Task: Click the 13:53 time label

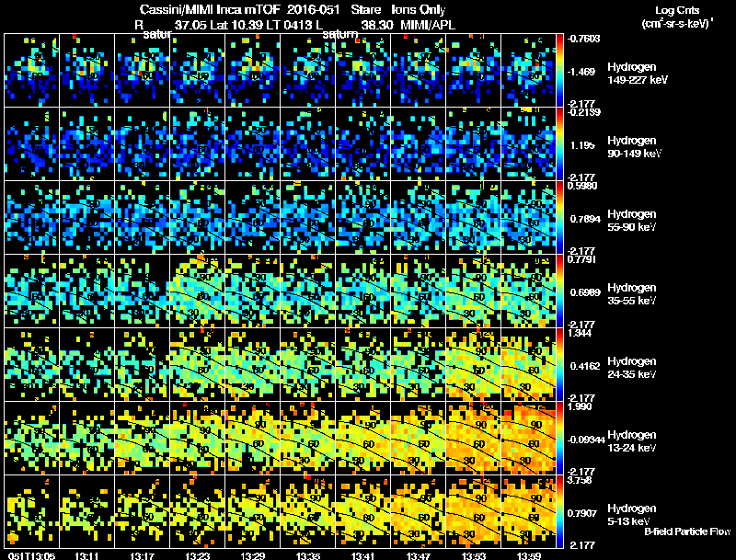Action: (474, 555)
